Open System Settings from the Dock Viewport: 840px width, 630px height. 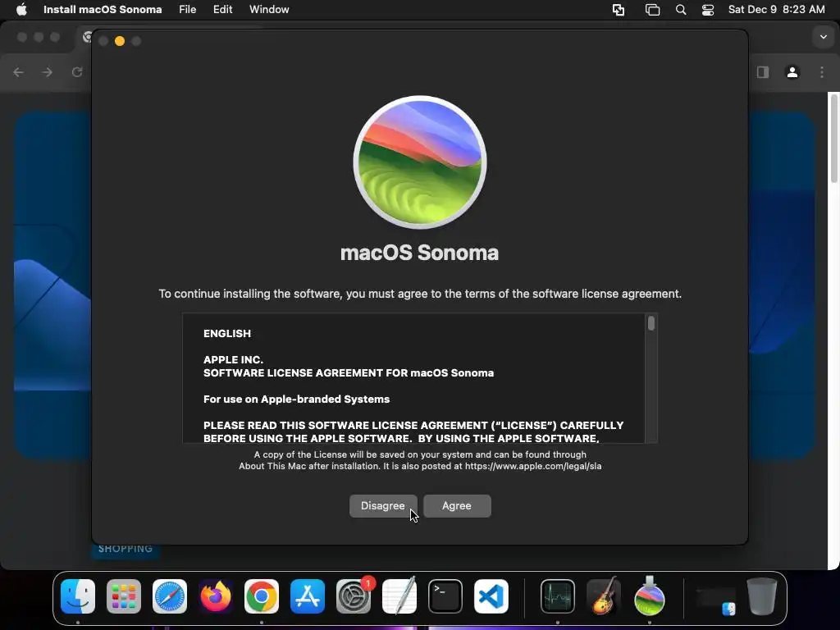354,596
